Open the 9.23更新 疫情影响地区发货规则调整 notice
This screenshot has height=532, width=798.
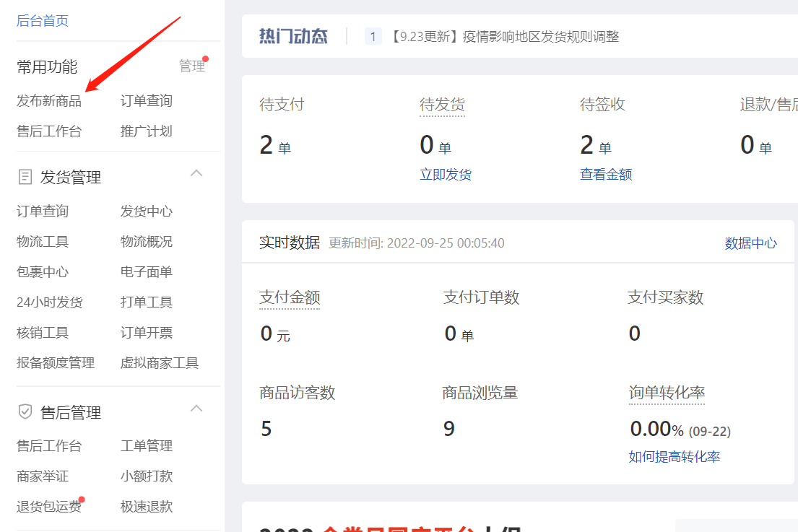(x=505, y=37)
